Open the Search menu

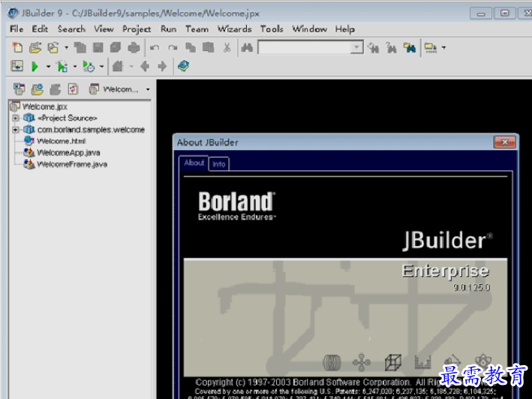[x=71, y=29]
